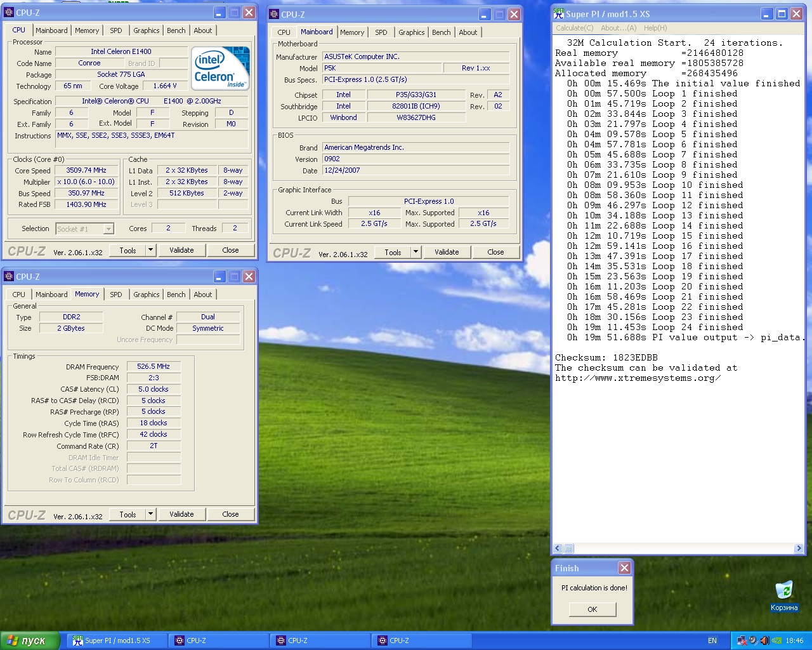
Task: Click the Name field Intel Celeron E1400
Action: tap(121, 51)
